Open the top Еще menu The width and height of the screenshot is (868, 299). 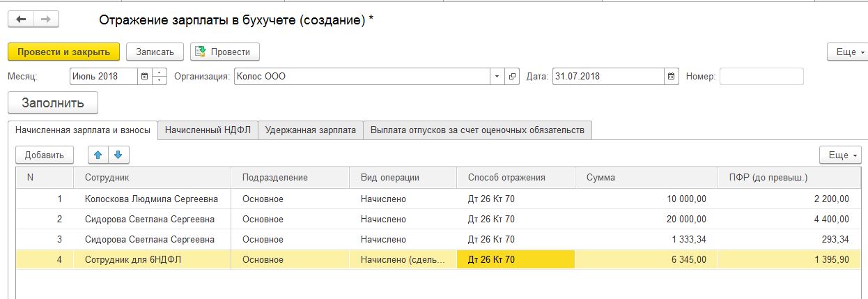tap(846, 52)
